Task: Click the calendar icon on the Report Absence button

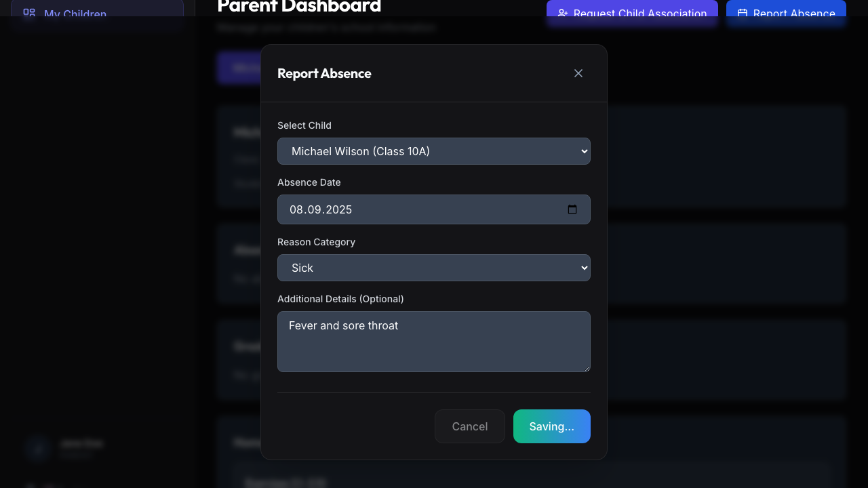Action: coord(743,14)
